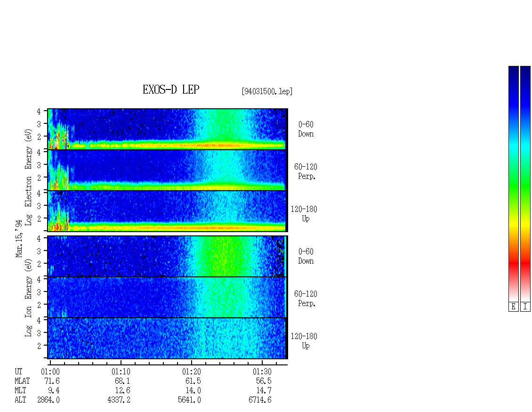This screenshot has height=412, width=532.
Task: Open the electron 0-60 Down spectrogram panel
Action: (x=167, y=129)
